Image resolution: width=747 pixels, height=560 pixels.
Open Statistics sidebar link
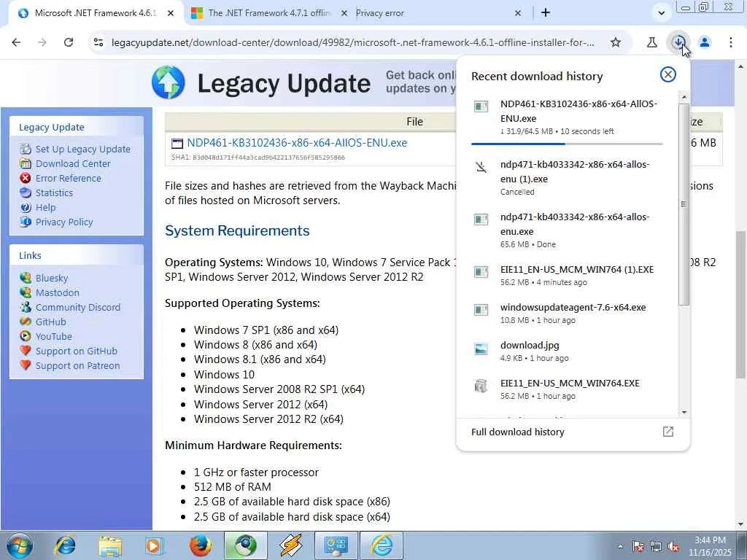point(54,192)
